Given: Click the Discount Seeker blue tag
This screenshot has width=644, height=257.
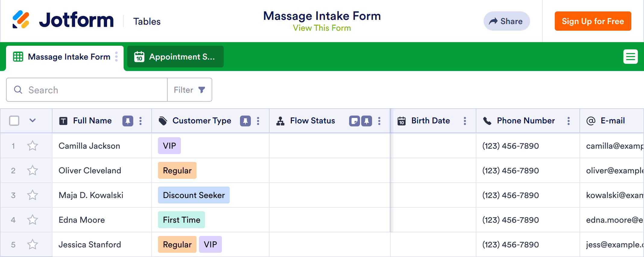Looking at the screenshot, I should click(194, 195).
